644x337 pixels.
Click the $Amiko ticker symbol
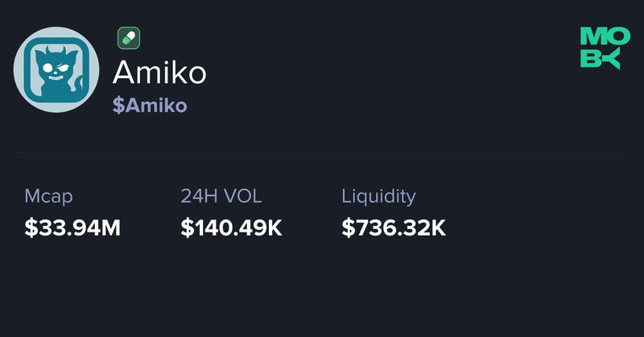[150, 106]
